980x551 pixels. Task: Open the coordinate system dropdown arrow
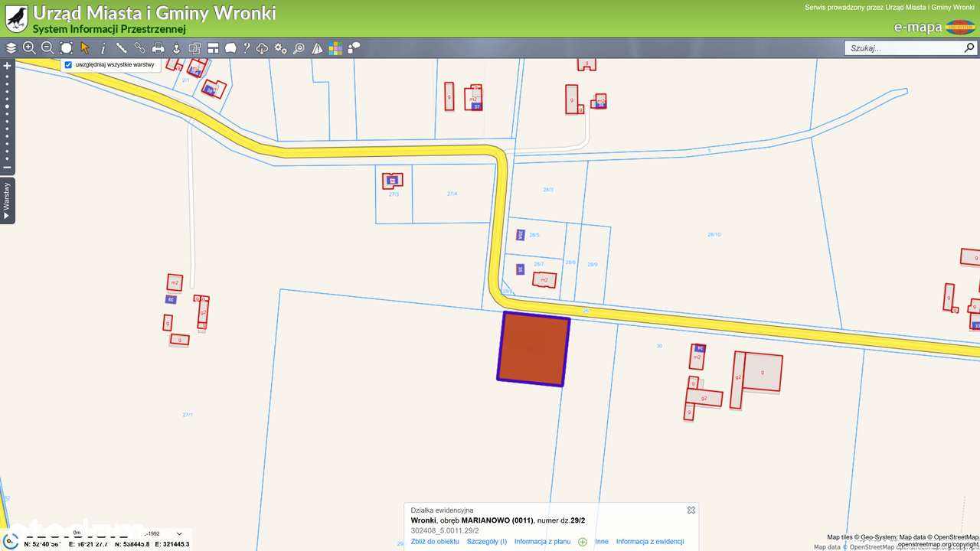click(180, 533)
